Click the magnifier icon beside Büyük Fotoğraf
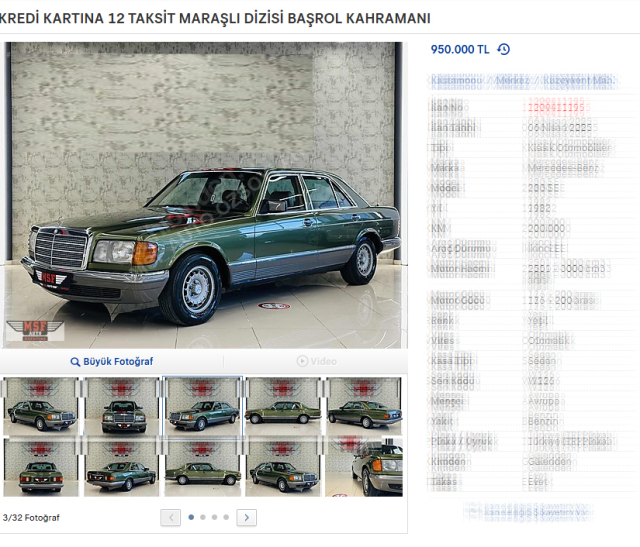640x547 pixels. click(x=75, y=362)
